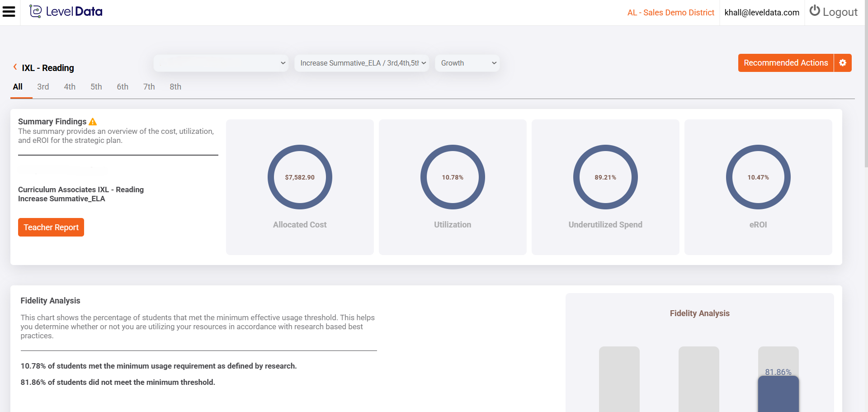Image resolution: width=868 pixels, height=412 pixels.
Task: Click the Fidelity Analysis chart title
Action: 700,313
